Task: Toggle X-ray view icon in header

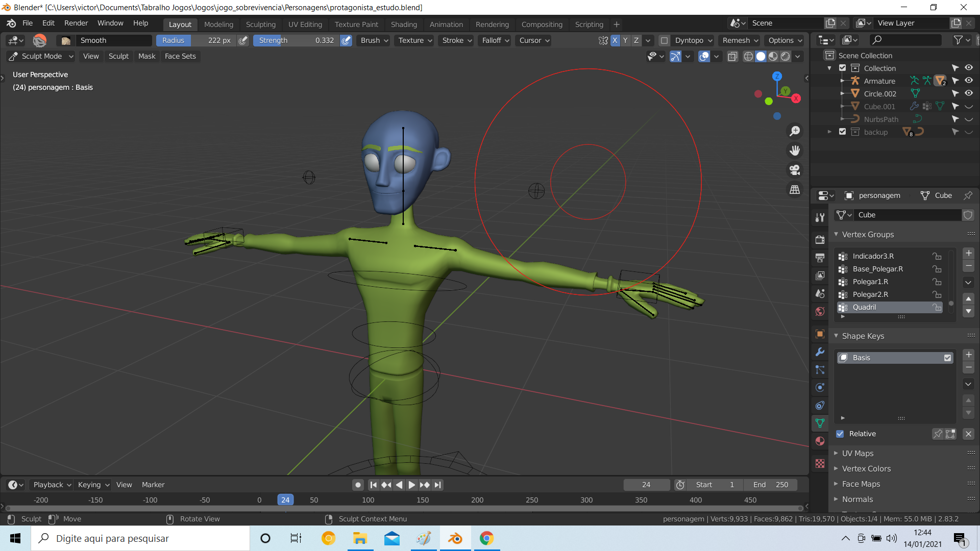Action: point(732,57)
